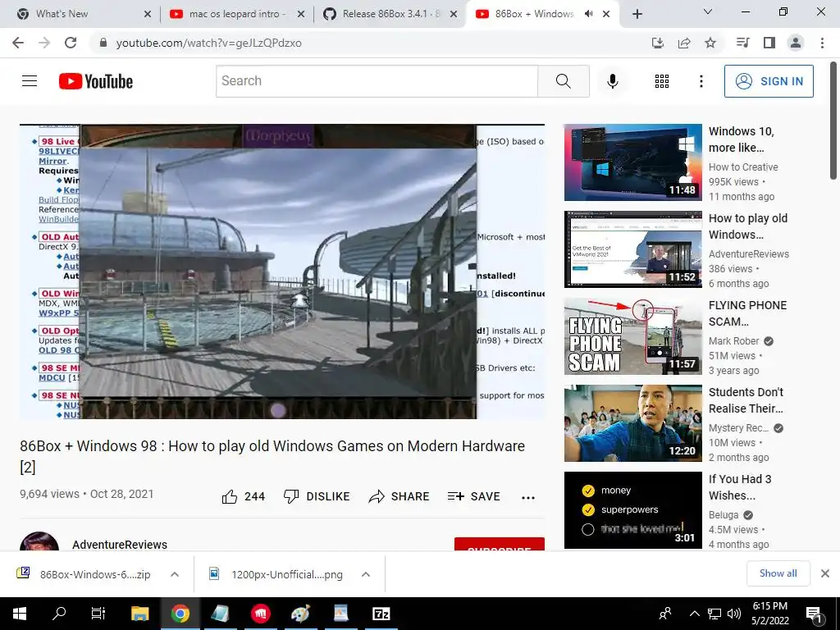Switch to mac os leopard intro tab

coord(237,14)
